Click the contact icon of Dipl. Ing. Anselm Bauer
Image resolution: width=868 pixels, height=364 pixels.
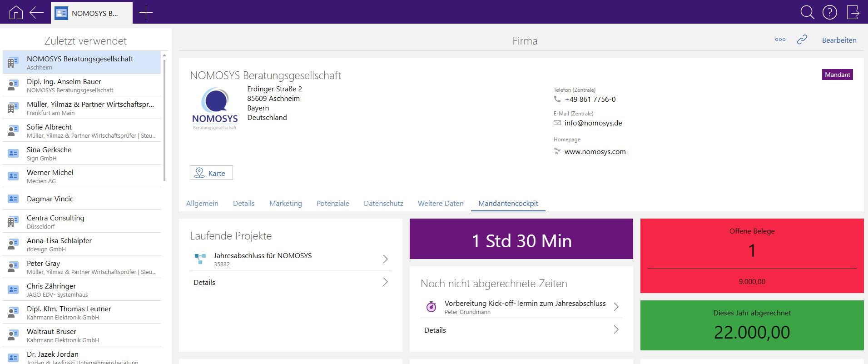point(13,85)
